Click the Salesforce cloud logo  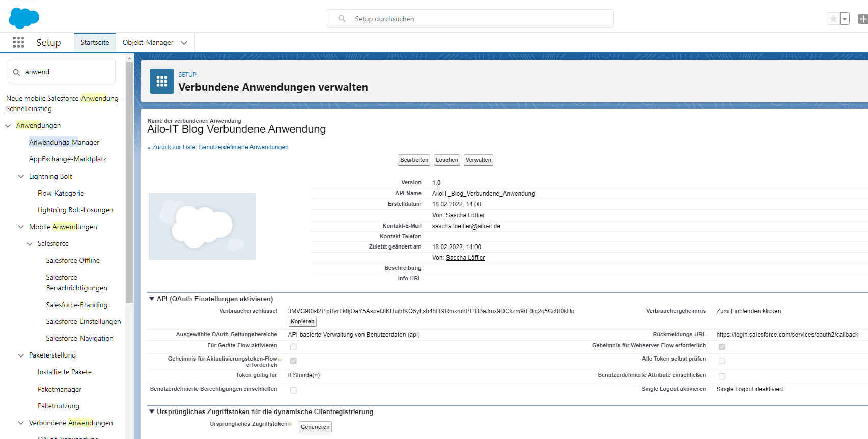24,18
